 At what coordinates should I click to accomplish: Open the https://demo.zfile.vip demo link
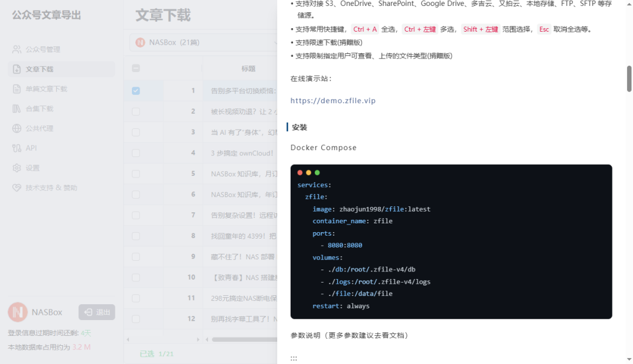point(333,101)
